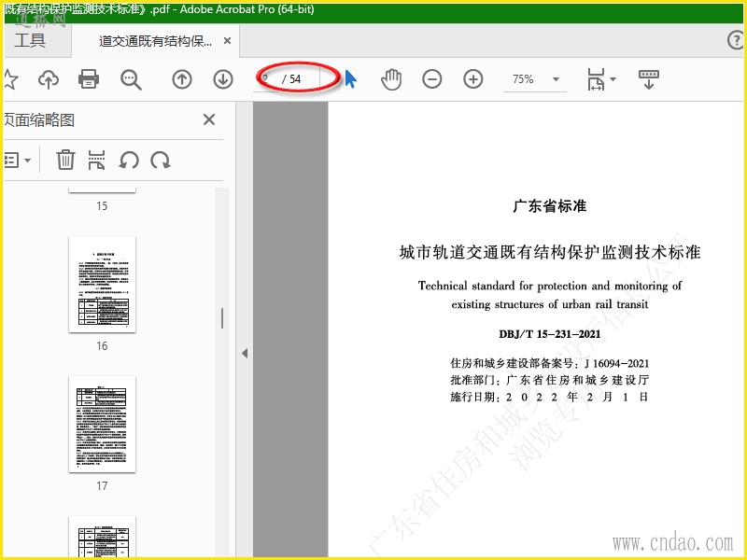Click the cloud upload icon
Viewport: 747px width, 560px height.
tap(49, 79)
